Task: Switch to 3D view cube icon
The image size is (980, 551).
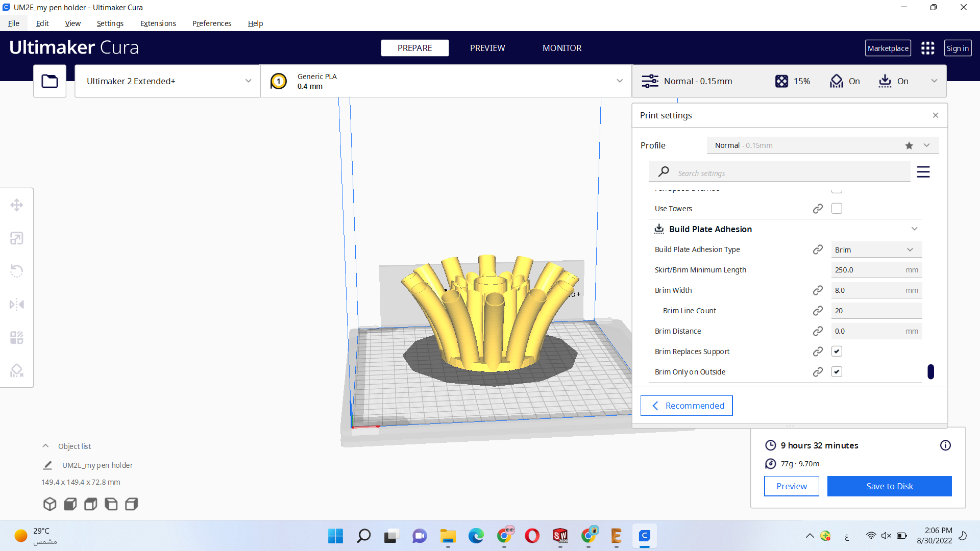Action: tap(50, 504)
